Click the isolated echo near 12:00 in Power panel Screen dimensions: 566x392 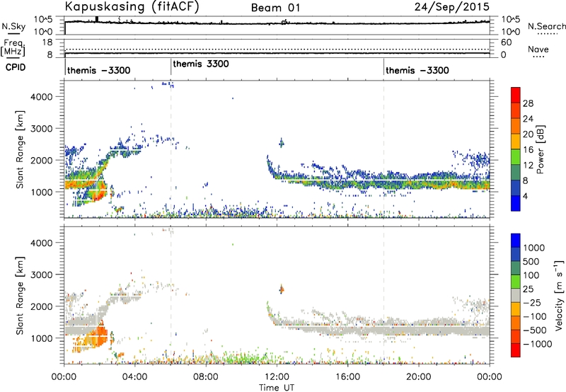coord(282,143)
